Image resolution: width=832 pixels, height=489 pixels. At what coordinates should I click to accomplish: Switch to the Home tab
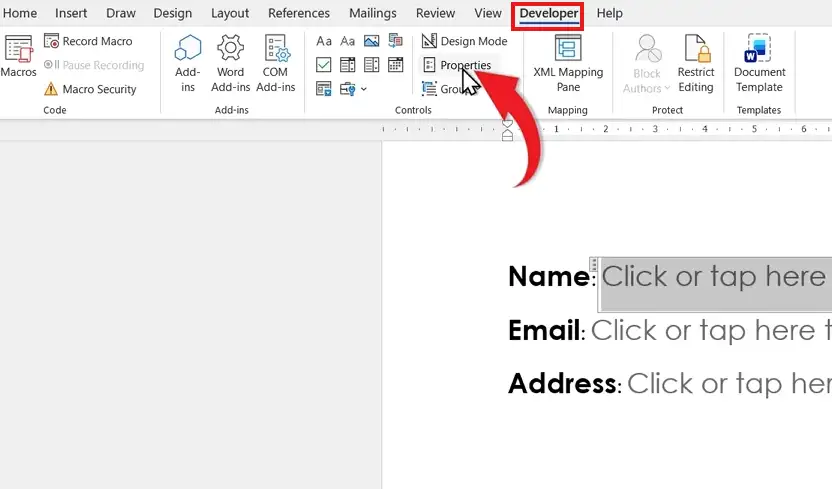[20, 13]
